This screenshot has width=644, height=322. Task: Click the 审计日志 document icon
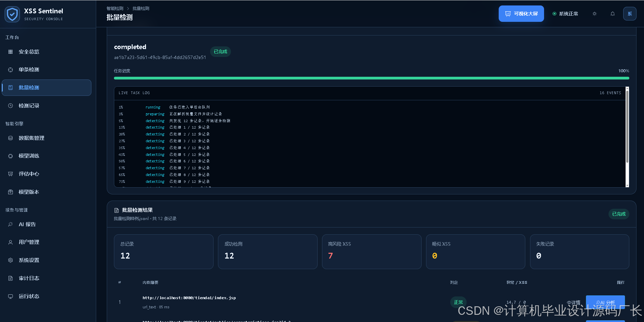tap(11, 278)
